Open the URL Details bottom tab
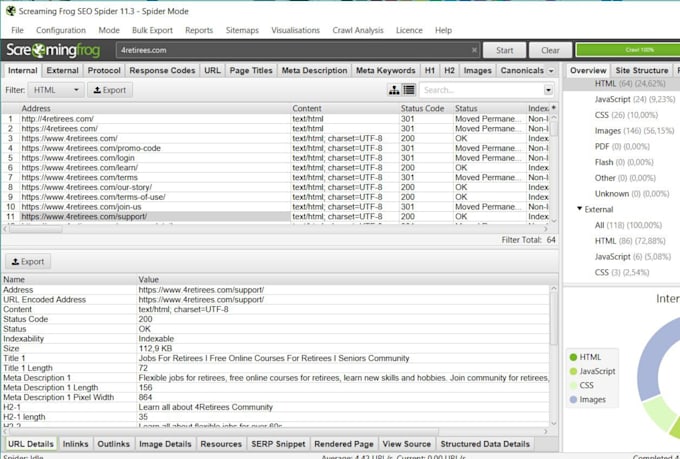 30,444
